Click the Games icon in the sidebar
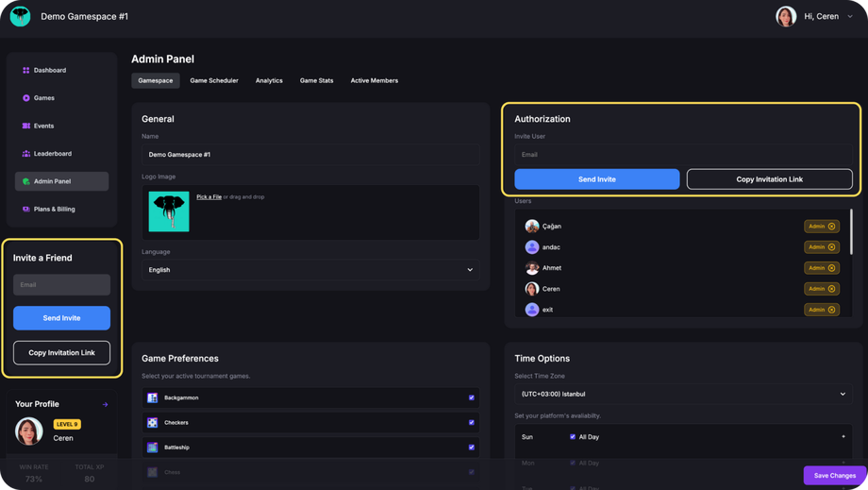The image size is (868, 490). tap(26, 98)
